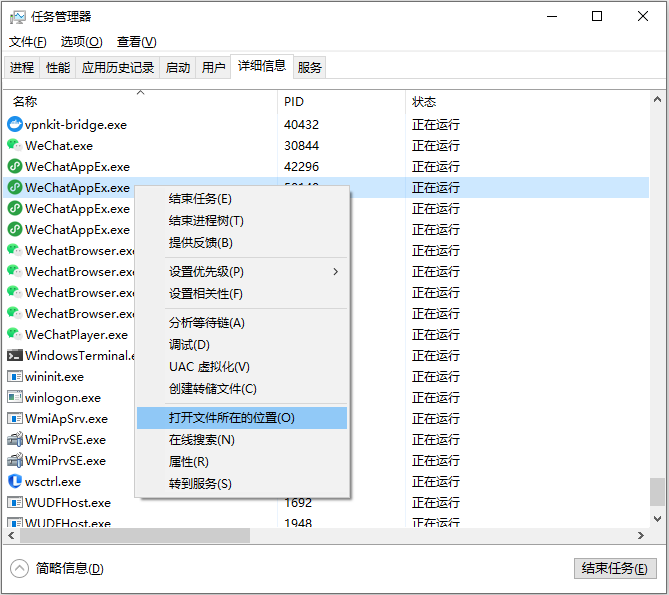669x595 pixels.
Task: Open the 查看(V) menu
Action: tap(137, 42)
